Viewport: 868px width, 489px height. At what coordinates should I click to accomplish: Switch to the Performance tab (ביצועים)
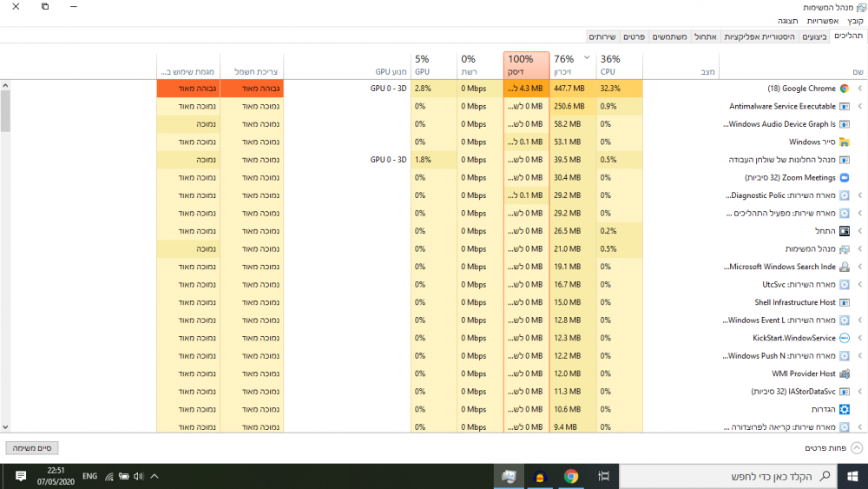tap(815, 36)
